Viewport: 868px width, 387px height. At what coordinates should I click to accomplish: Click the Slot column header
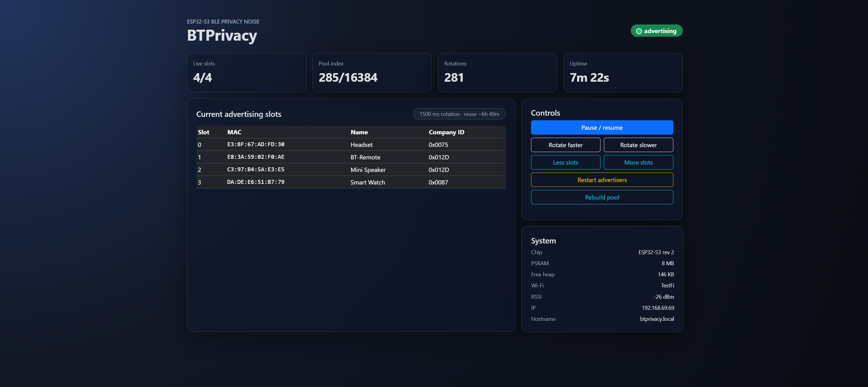pos(204,132)
